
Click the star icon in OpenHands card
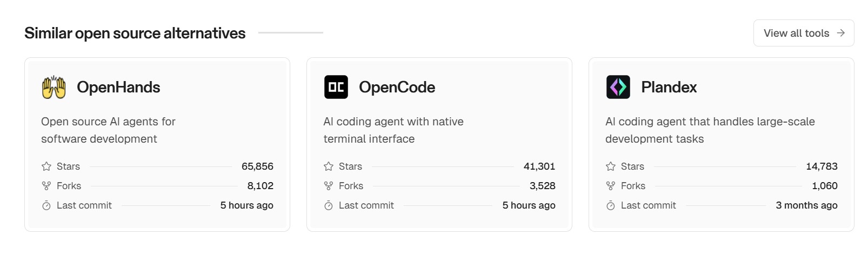46,166
